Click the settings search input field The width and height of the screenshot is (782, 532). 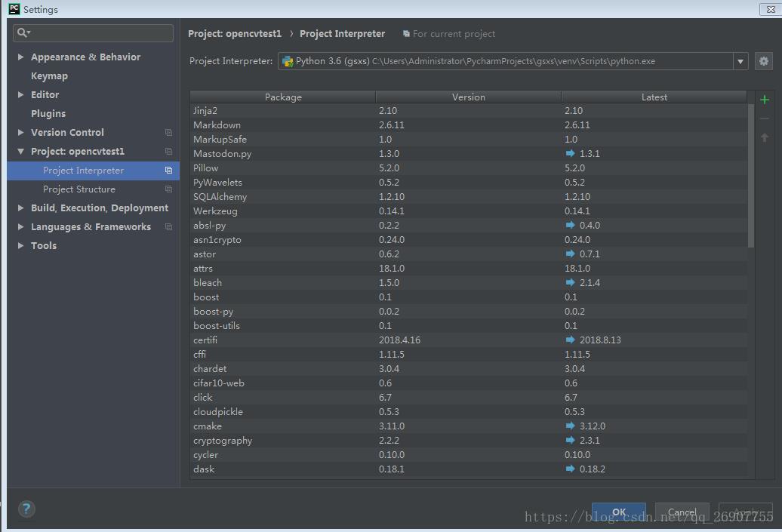tap(94, 33)
